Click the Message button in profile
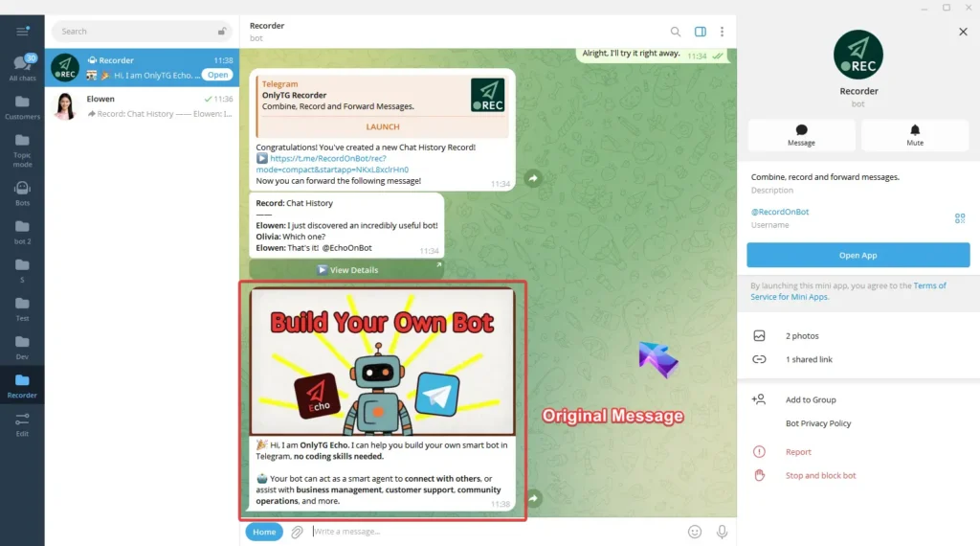This screenshot has width=980, height=546. pos(801,135)
